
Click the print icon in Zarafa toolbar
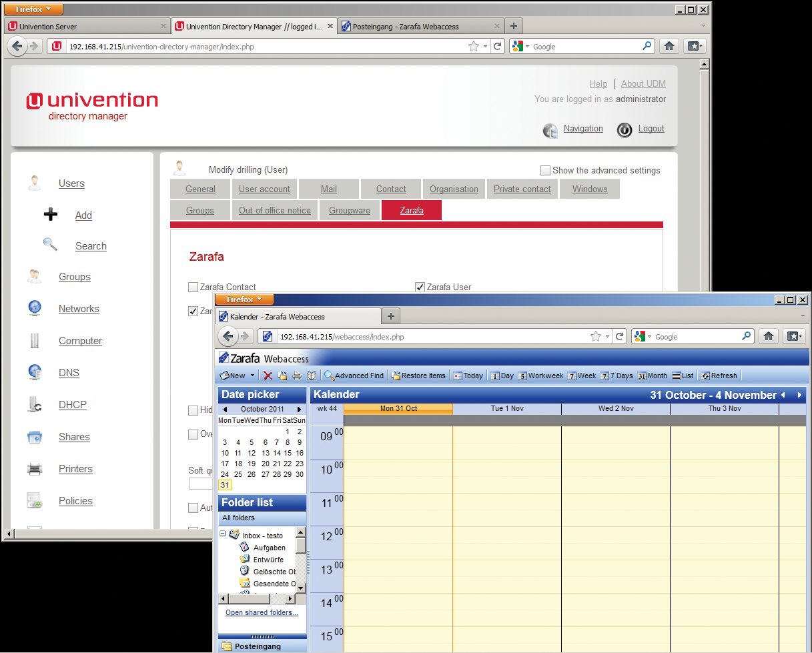(x=296, y=375)
